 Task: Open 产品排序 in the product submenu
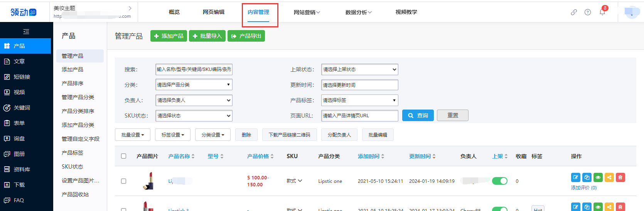(72, 83)
